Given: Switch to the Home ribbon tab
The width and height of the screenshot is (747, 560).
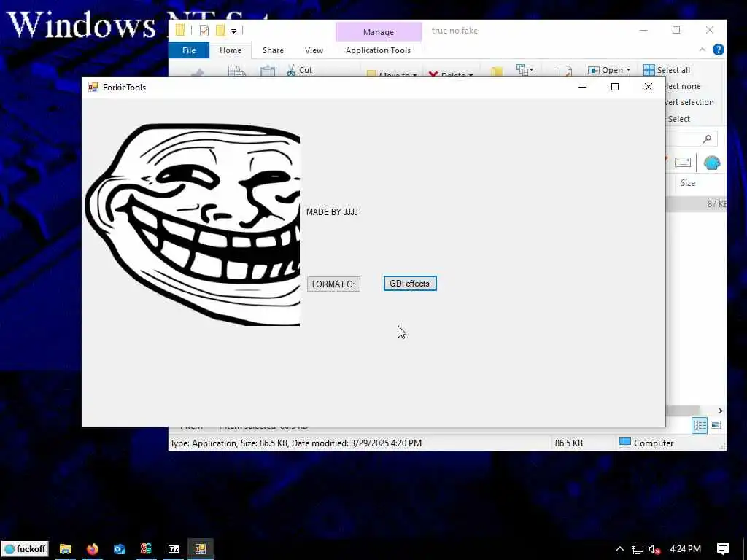Looking at the screenshot, I should click(x=230, y=50).
